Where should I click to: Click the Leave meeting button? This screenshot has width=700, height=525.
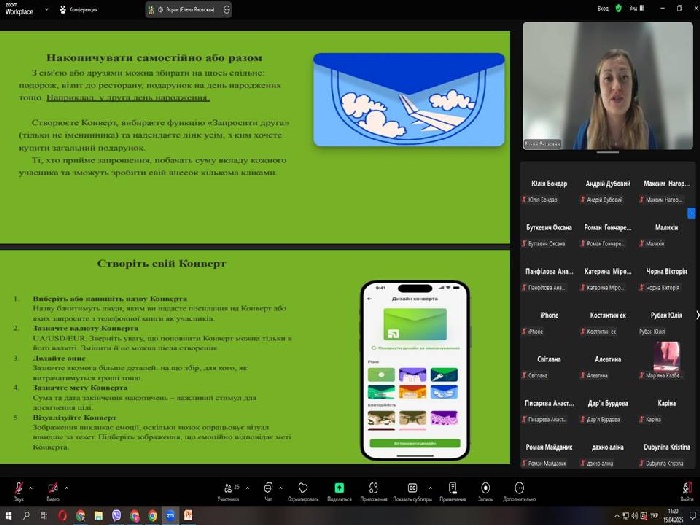[686, 487]
